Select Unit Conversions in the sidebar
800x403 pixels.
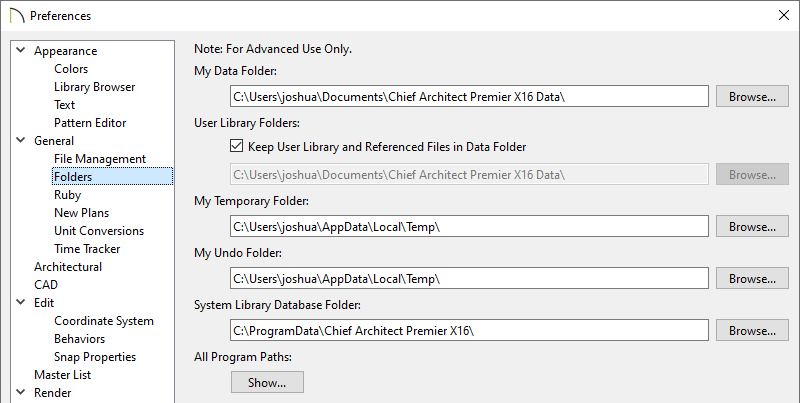(99, 231)
